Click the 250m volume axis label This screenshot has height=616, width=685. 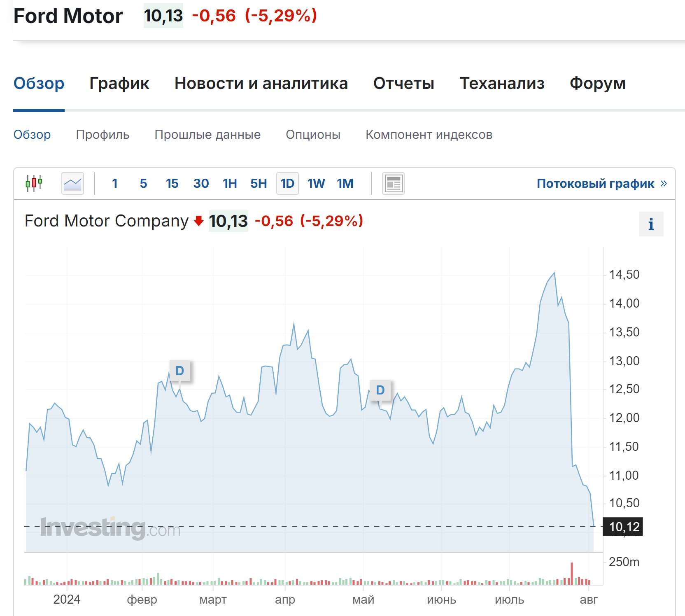click(624, 562)
